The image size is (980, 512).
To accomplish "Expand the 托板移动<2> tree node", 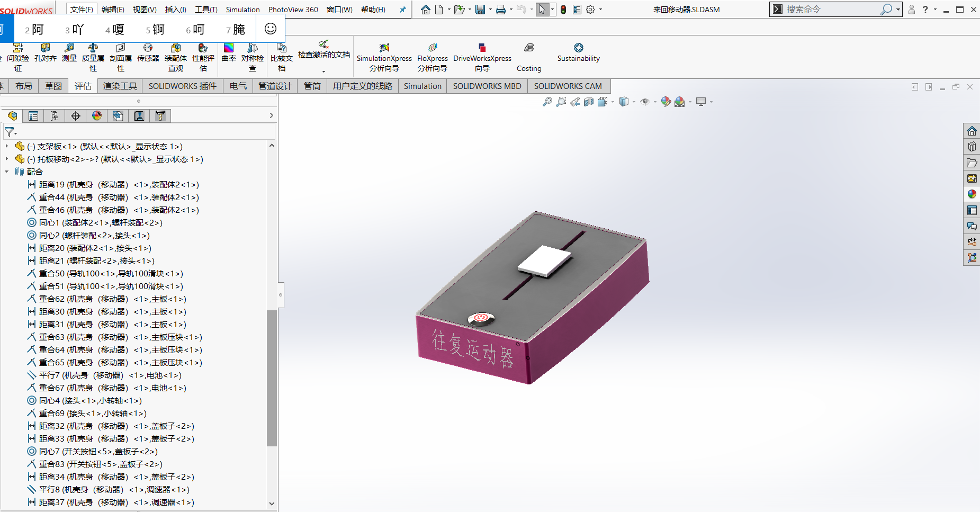I will point(6,159).
